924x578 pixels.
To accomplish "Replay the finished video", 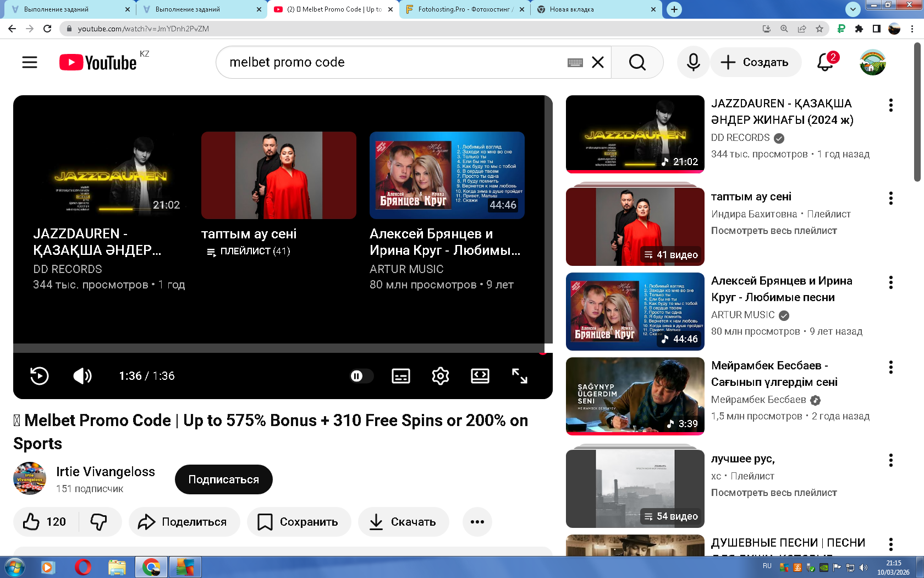I will pyautogui.click(x=39, y=376).
